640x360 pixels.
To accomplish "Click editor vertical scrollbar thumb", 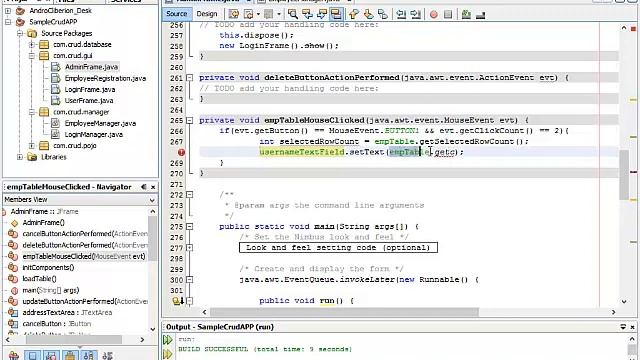I will (624, 175).
